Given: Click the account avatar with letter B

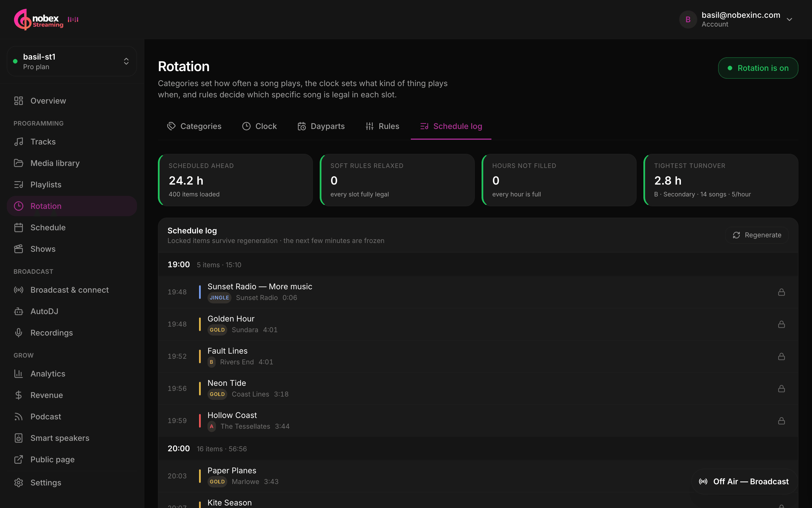Looking at the screenshot, I should (x=688, y=19).
